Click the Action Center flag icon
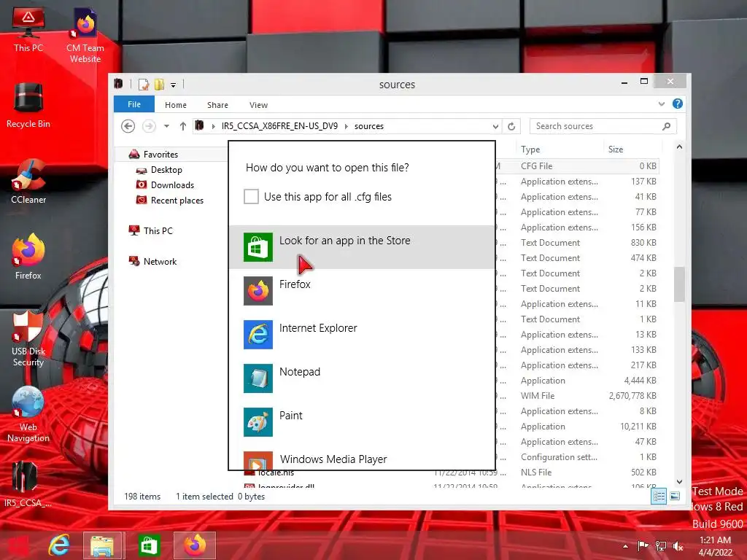 pyautogui.click(x=643, y=546)
